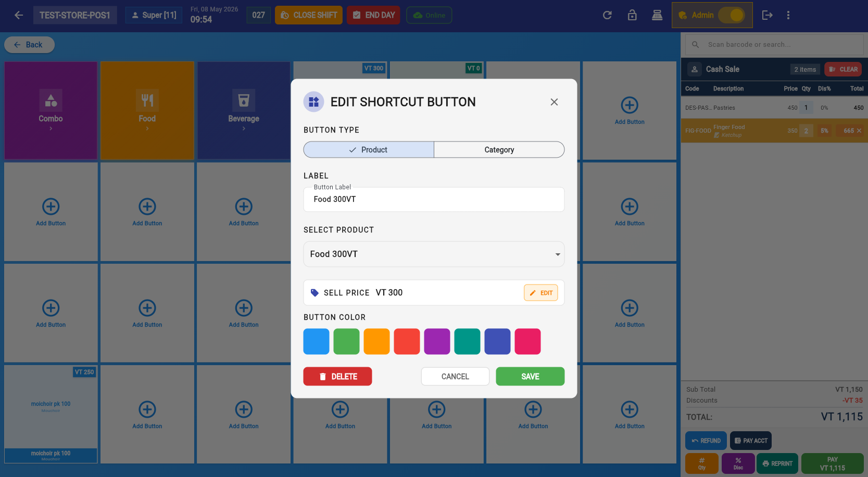Viewport: 868px width, 477px height.
Task: Click the 027 shift number badge
Action: pyautogui.click(x=258, y=15)
